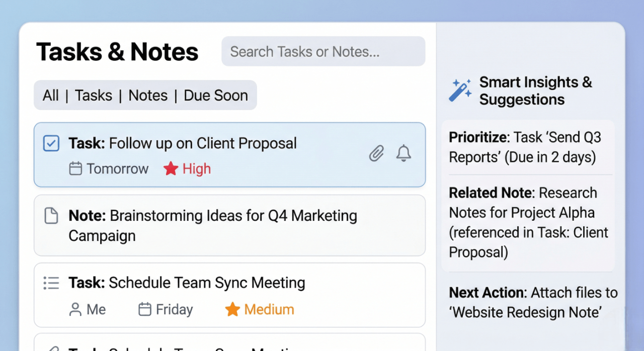This screenshot has width=644, height=351.
Task: Open the Related Note Project Alpha suggestion
Action: 528,222
